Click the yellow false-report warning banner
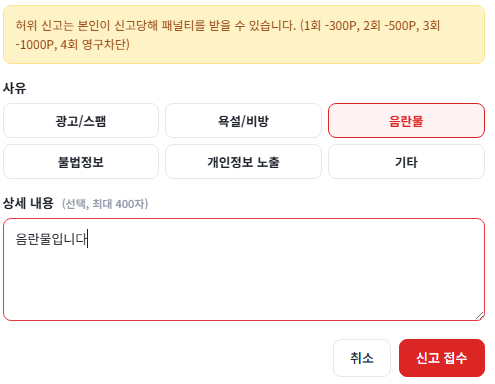 [244, 34]
